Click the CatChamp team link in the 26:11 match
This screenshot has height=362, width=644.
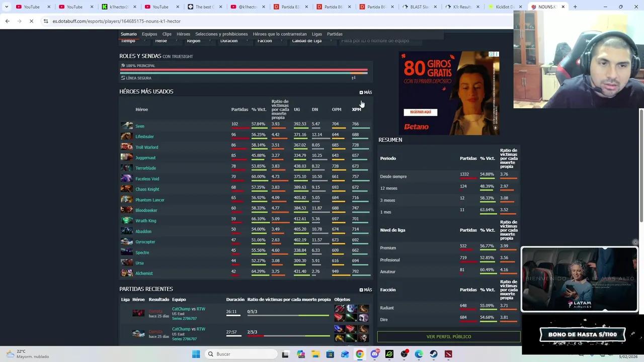click(x=181, y=309)
